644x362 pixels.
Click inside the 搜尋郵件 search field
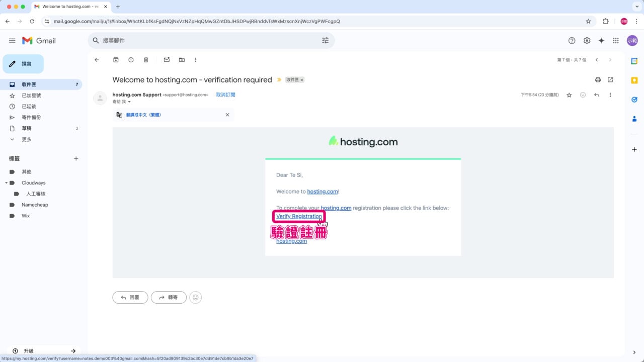201,40
